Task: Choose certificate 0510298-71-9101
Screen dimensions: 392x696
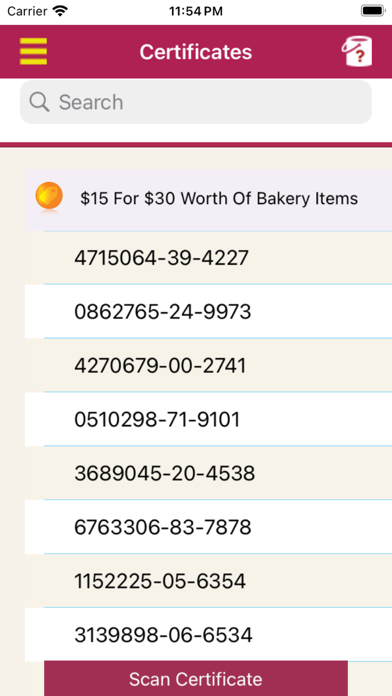Action: pyautogui.click(x=208, y=419)
